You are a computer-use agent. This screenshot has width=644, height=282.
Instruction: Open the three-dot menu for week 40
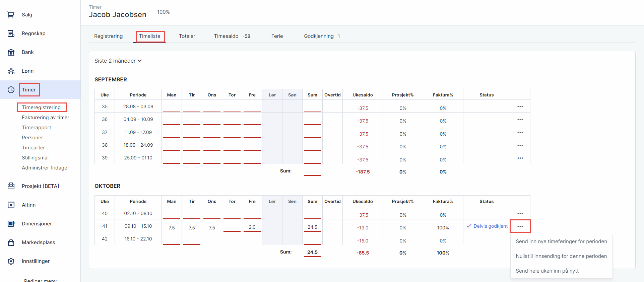520,213
